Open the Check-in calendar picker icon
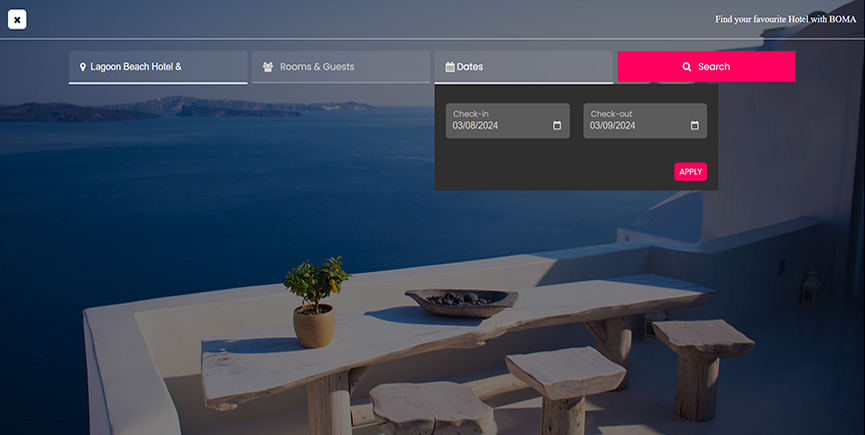Screen dimensions: 865x435 557,126
